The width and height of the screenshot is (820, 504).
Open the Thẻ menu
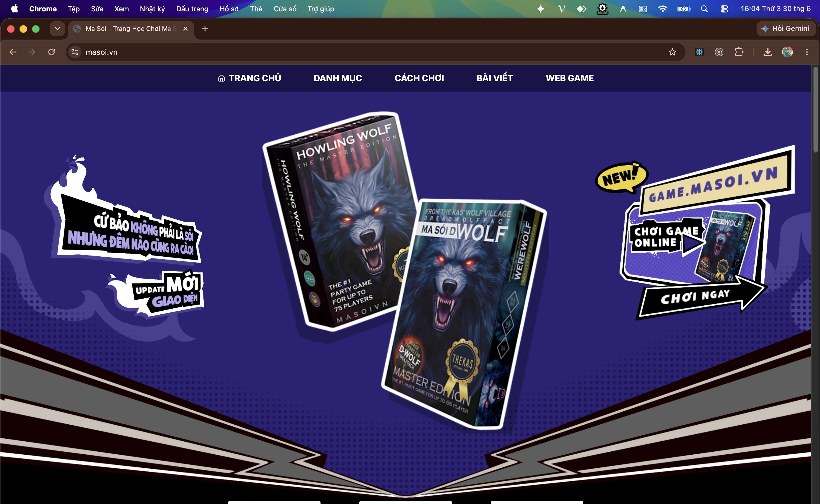[x=256, y=9]
